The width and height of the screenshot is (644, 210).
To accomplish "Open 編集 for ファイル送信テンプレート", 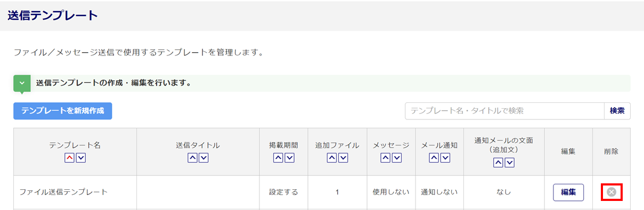I will click(568, 192).
